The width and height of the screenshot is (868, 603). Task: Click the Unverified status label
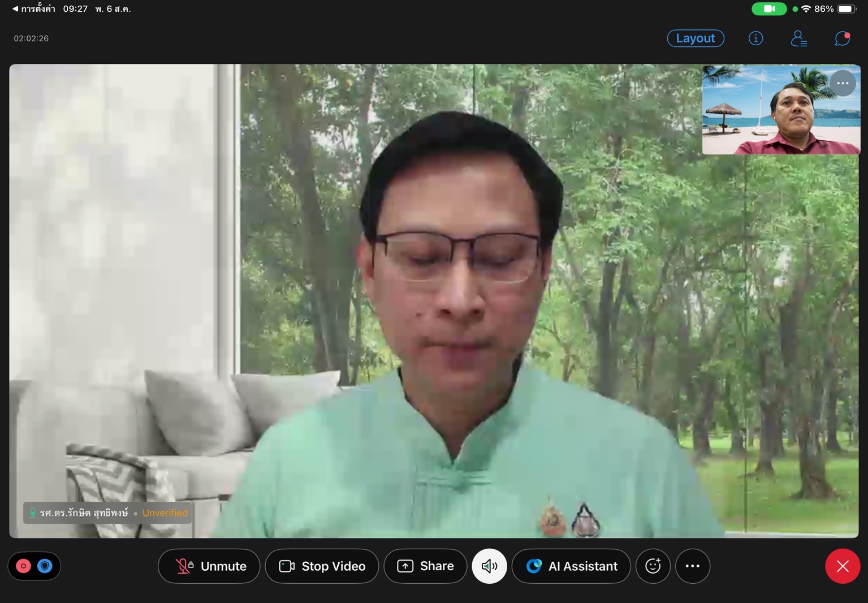click(x=165, y=513)
